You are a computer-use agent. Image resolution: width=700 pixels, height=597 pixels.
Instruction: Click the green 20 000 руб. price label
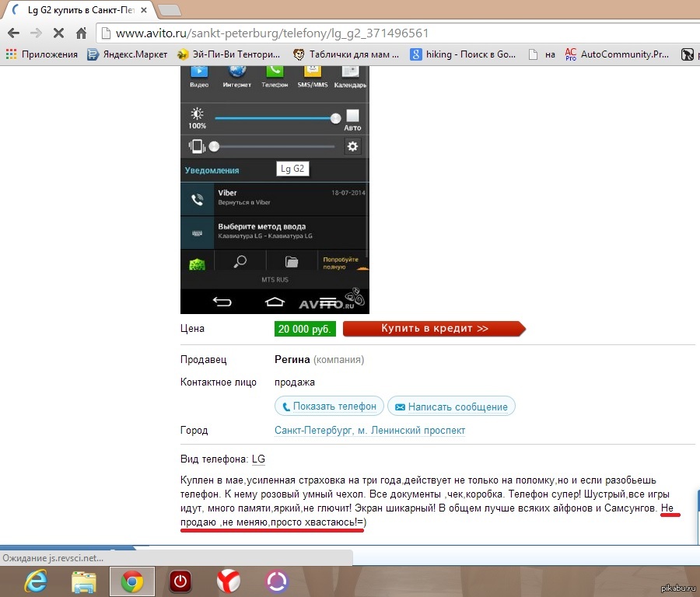tap(305, 329)
